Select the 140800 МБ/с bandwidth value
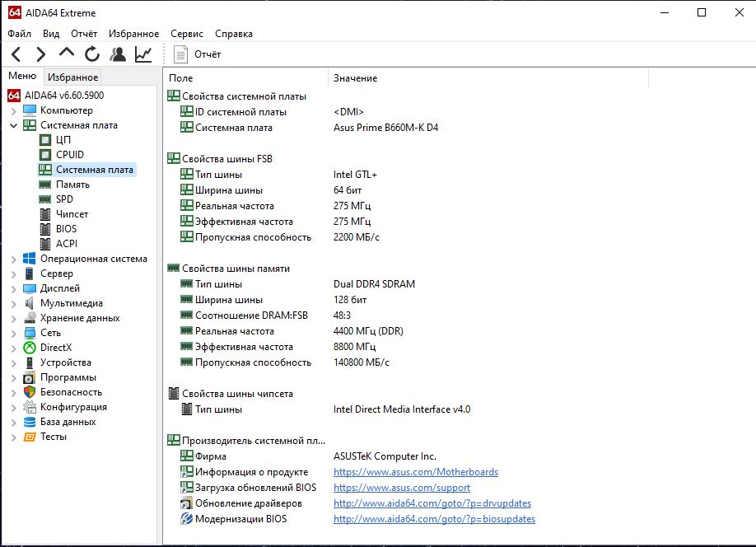Viewport: 756px width, 547px height. (x=362, y=362)
